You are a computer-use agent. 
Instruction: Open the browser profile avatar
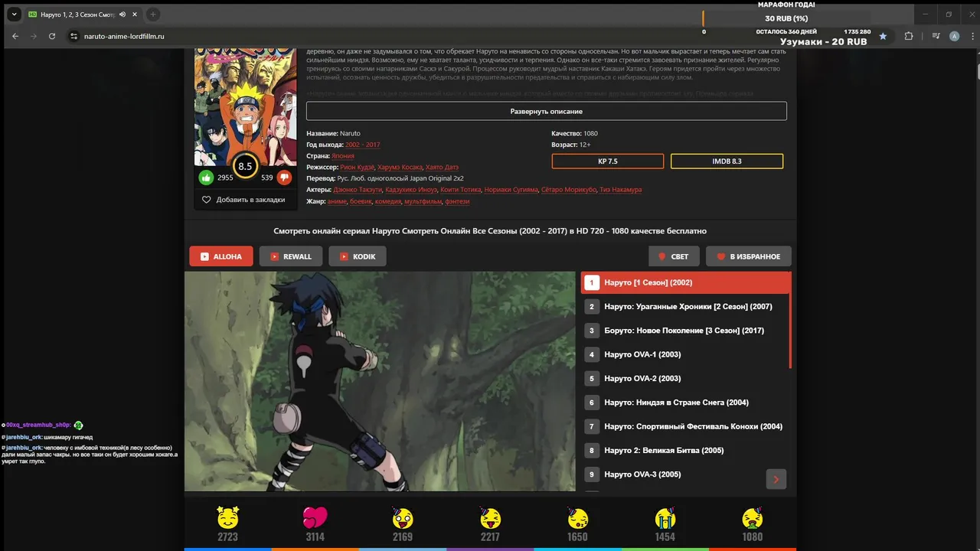[x=954, y=36]
